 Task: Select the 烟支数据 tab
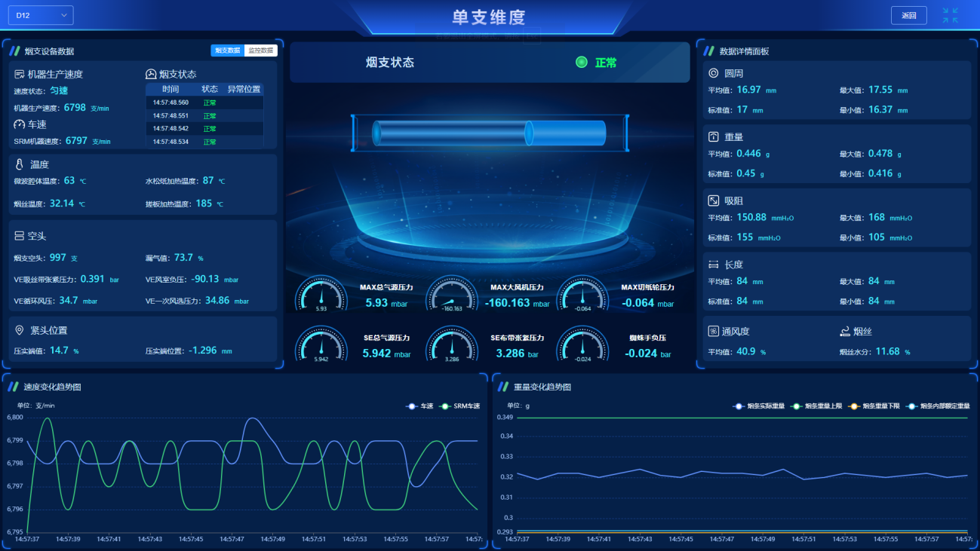(x=227, y=50)
